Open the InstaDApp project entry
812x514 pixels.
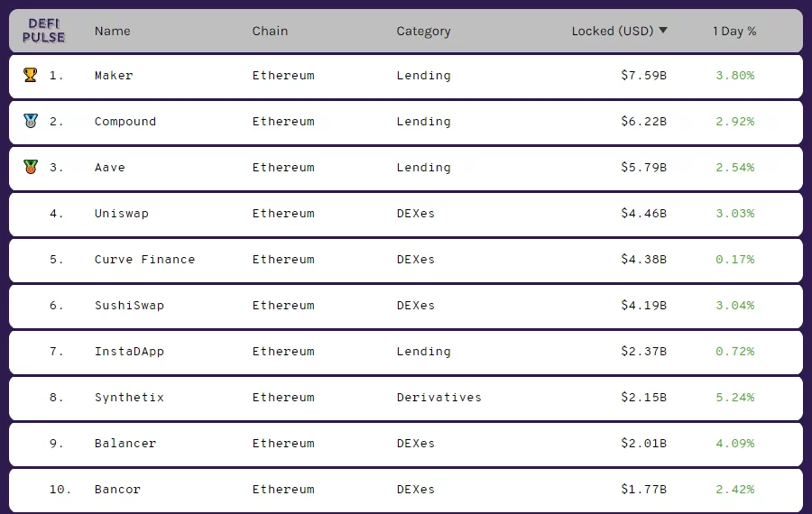(129, 352)
